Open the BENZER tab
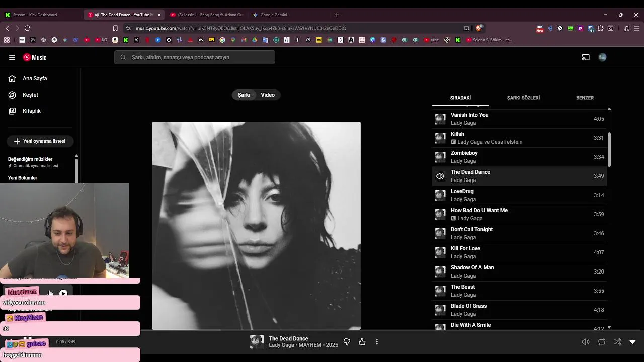644x362 pixels. [585, 98]
